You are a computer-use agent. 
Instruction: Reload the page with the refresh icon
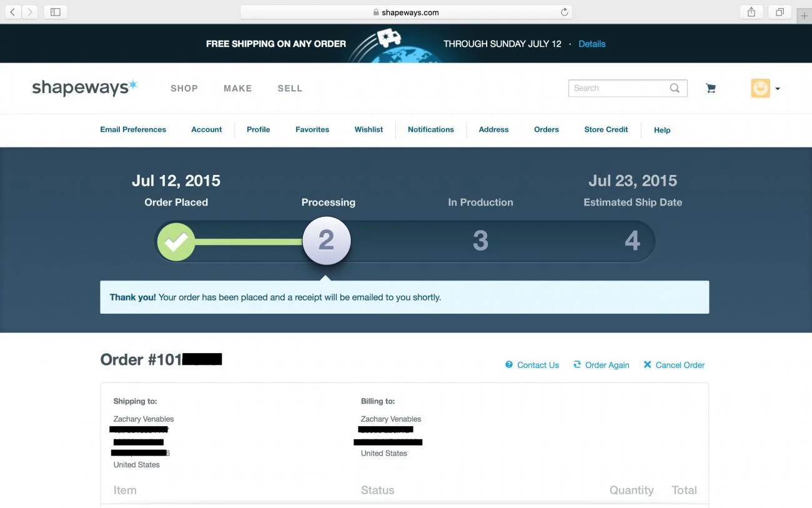tap(564, 12)
